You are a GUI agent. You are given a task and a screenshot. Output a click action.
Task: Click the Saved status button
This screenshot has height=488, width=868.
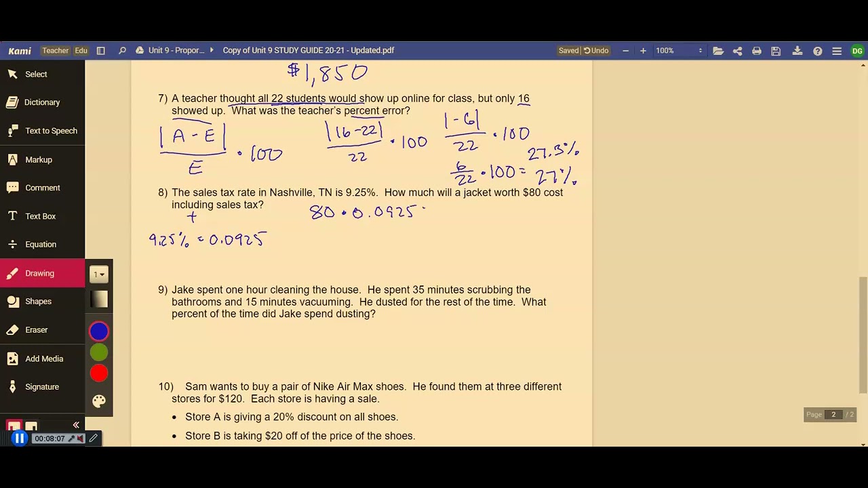568,51
